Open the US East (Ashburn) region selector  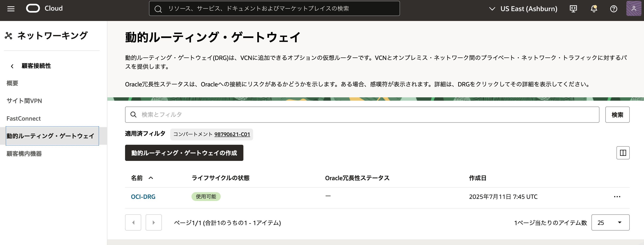point(523,9)
